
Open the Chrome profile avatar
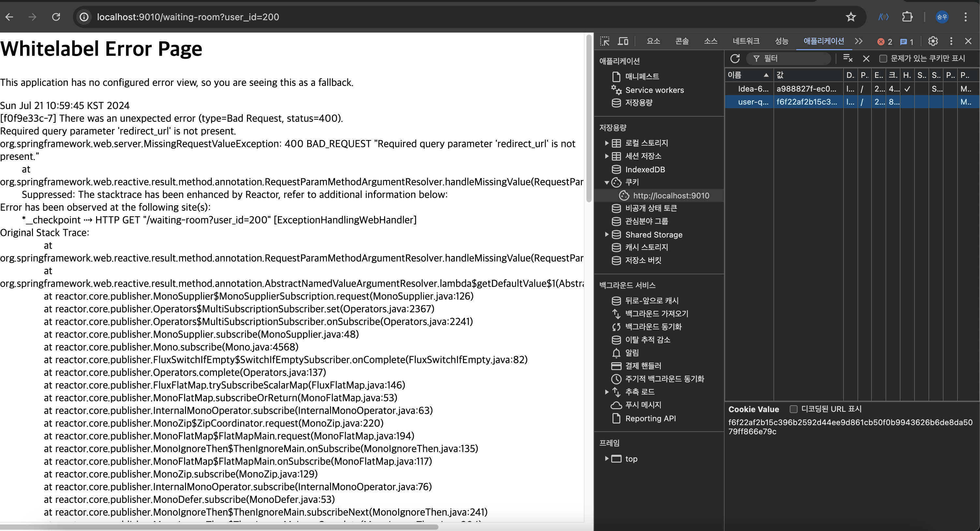coord(942,17)
